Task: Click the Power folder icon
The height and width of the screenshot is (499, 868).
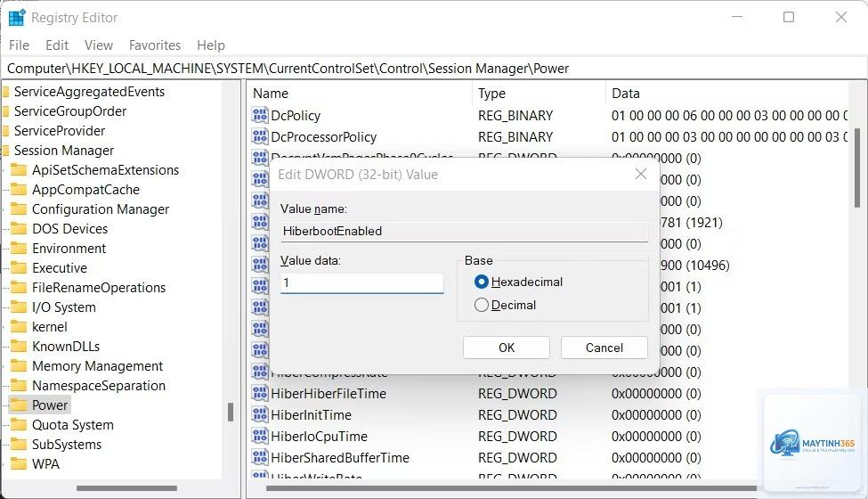Action: click(x=19, y=405)
